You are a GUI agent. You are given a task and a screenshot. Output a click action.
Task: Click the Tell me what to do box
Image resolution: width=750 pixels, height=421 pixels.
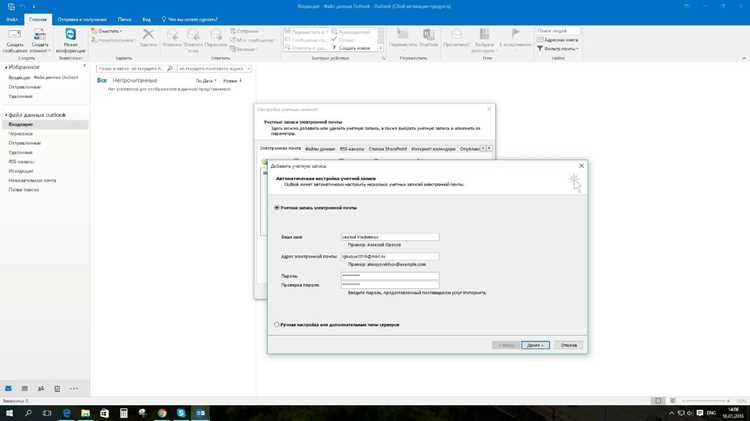click(x=189, y=20)
